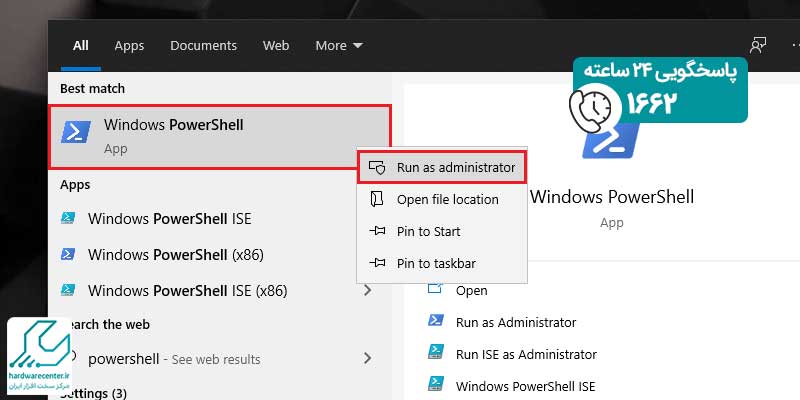
Task: Click the Apps section heading
Action: (75, 185)
